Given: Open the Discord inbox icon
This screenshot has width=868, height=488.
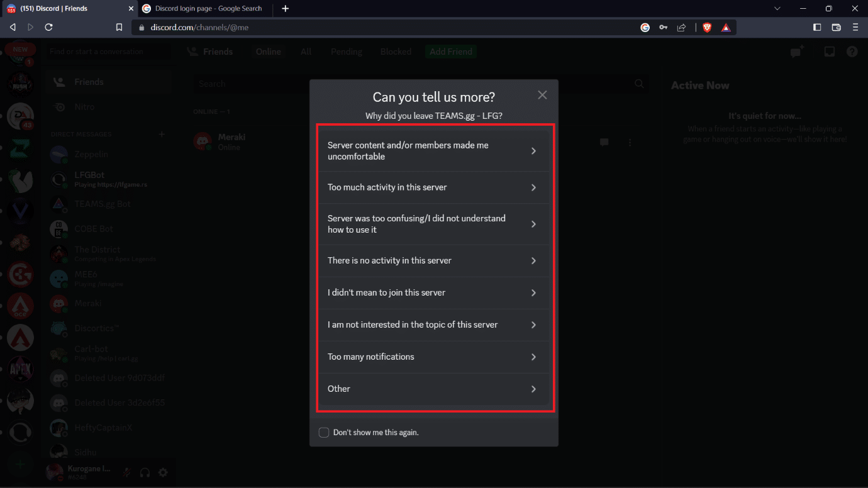Looking at the screenshot, I should coord(830,52).
